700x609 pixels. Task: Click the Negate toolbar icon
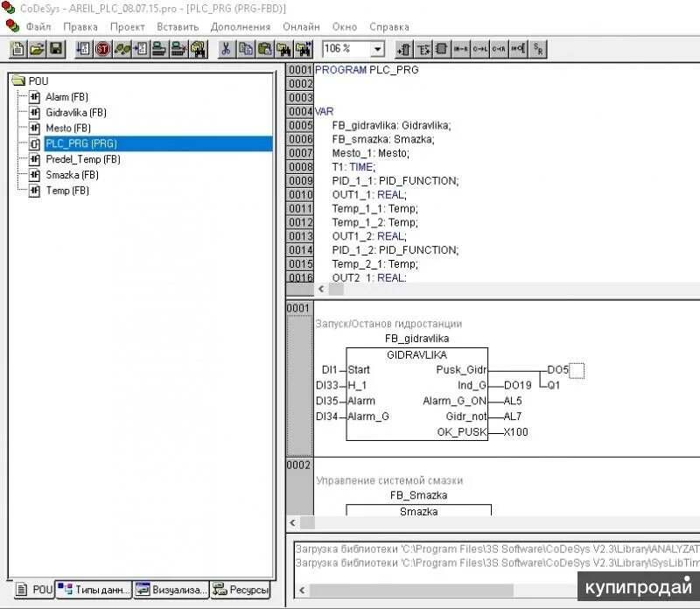(518, 49)
